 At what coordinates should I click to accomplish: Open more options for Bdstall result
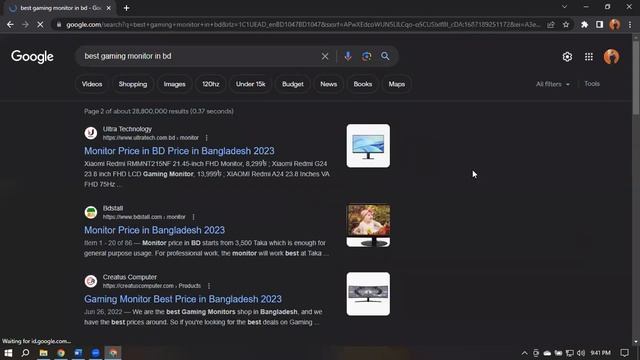193,217
